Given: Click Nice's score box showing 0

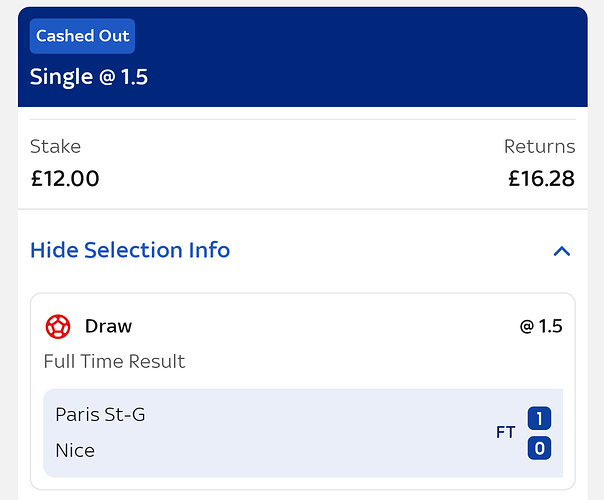Looking at the screenshot, I should point(539,448).
